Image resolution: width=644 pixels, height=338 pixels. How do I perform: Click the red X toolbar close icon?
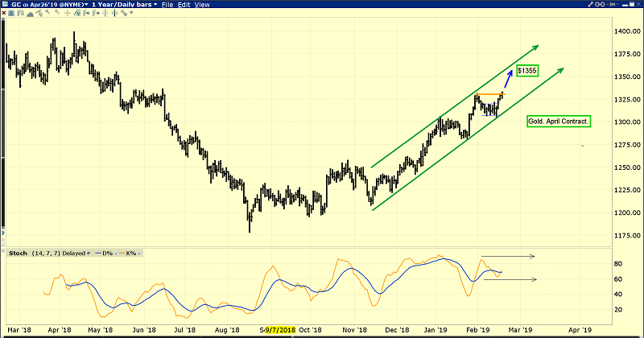(x=4, y=13)
